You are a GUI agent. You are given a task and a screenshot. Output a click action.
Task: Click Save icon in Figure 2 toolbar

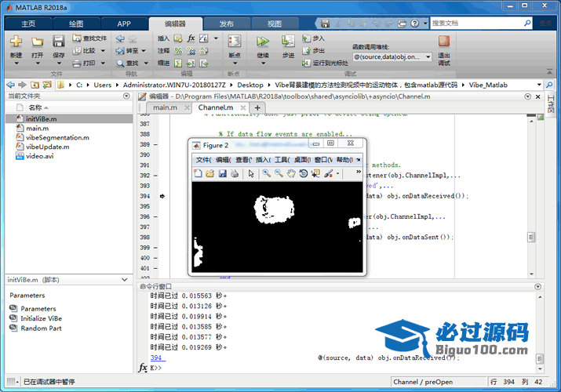[223, 174]
